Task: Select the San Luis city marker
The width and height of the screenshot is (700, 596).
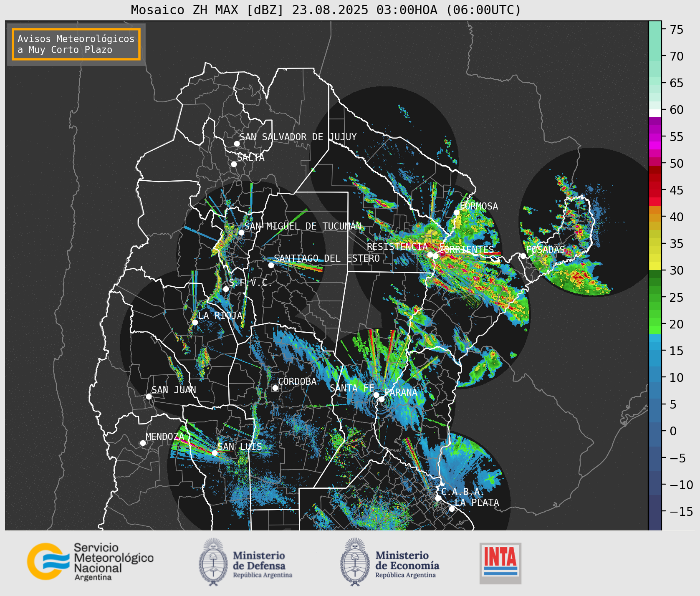Action: click(x=215, y=453)
